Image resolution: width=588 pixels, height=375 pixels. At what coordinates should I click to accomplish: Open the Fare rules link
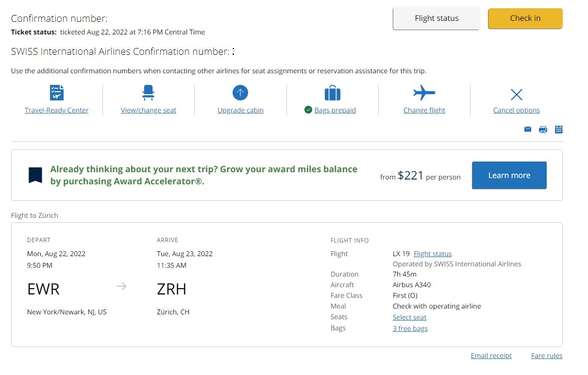547,356
